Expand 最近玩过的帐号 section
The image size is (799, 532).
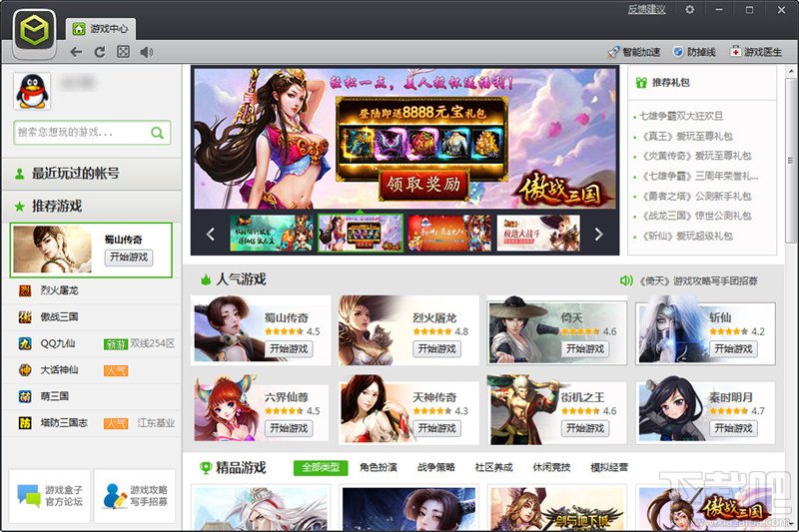[x=92, y=174]
